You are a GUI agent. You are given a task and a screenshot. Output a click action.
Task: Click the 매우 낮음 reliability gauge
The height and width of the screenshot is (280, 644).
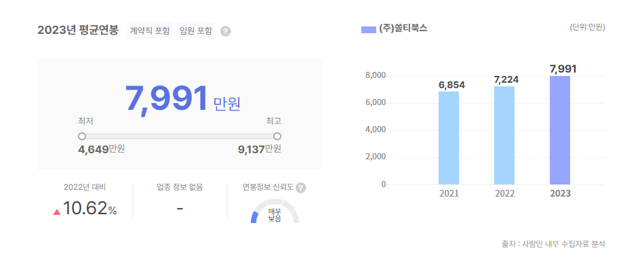(x=275, y=212)
